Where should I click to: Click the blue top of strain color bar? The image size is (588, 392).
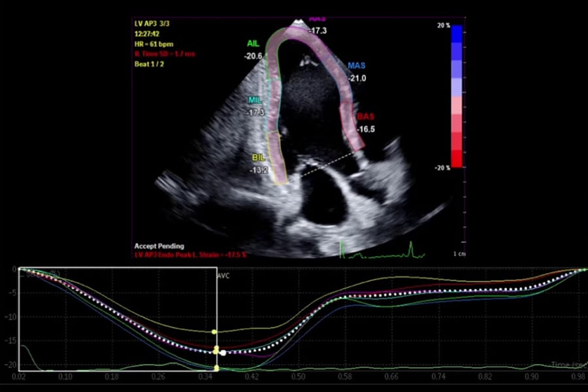457,33
